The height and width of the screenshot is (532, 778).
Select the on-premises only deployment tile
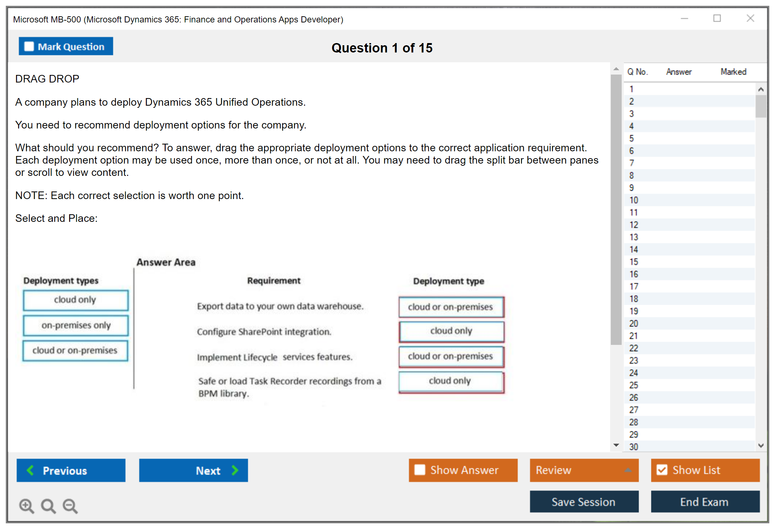coord(76,325)
